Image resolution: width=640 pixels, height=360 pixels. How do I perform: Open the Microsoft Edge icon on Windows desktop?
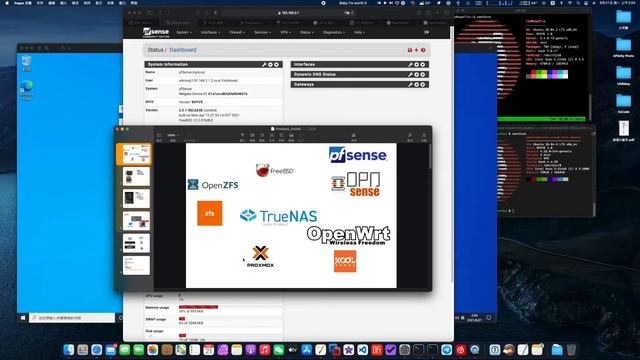tap(27, 89)
